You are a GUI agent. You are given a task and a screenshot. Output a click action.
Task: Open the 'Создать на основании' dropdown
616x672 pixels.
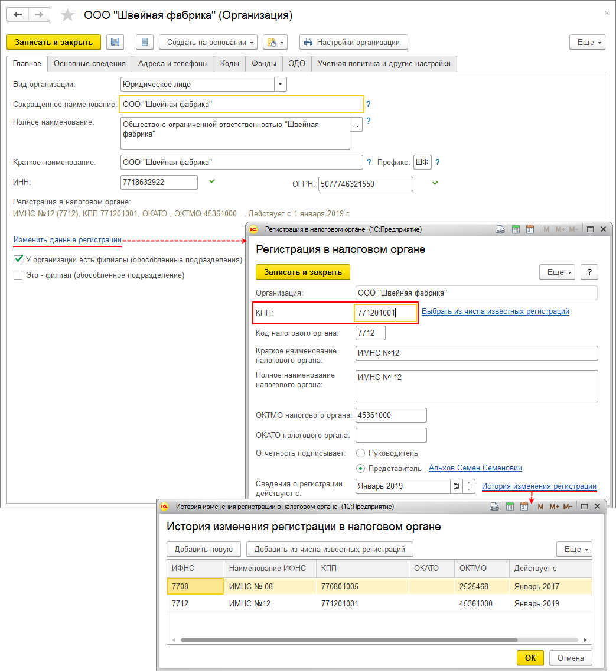click(208, 42)
